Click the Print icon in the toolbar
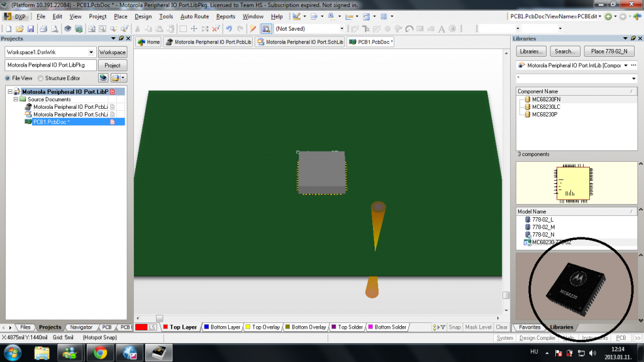 click(43, 29)
